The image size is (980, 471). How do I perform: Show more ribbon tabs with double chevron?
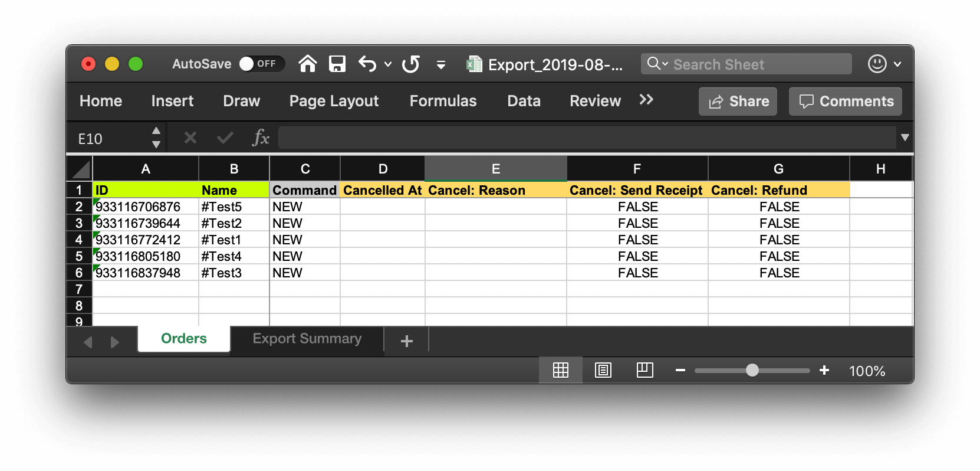coord(646,100)
